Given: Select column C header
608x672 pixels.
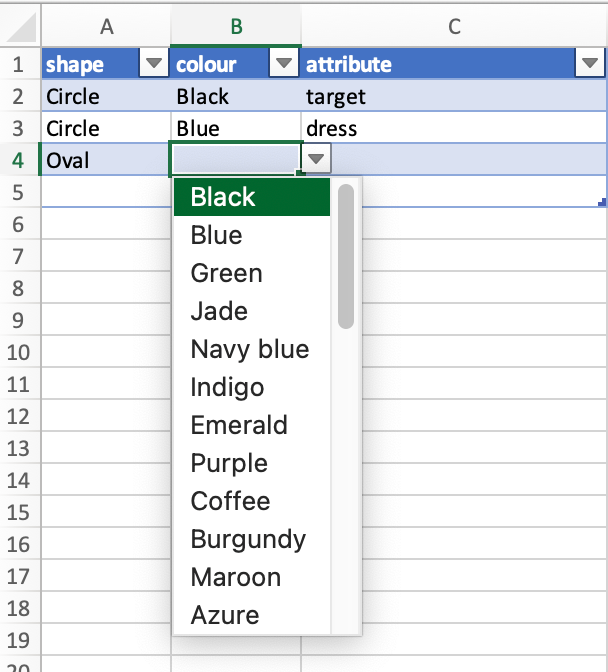Looking at the screenshot, I should tap(454, 27).
